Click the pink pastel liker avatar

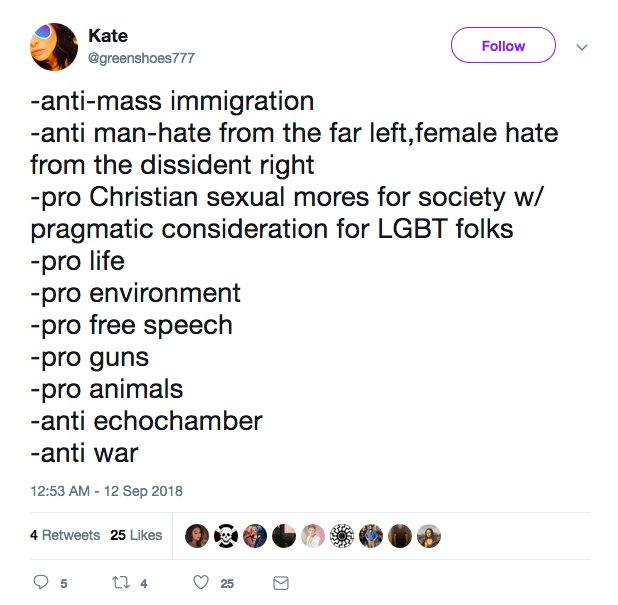point(313,536)
